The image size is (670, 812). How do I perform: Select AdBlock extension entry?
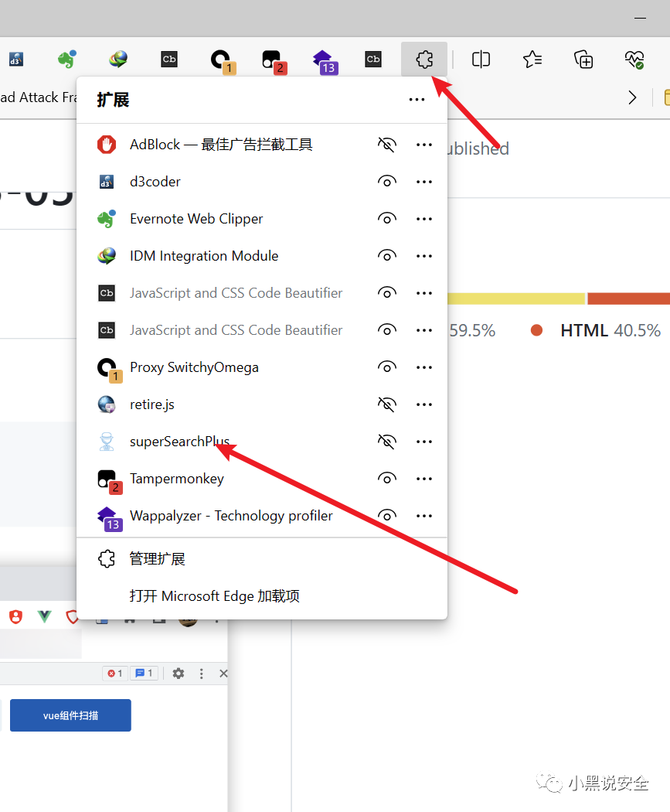click(221, 145)
